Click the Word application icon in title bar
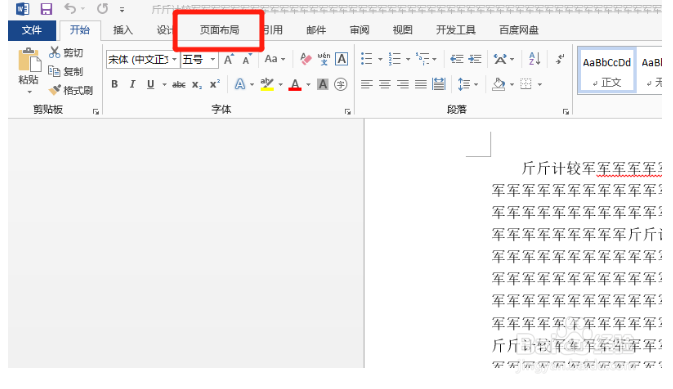Viewport: 673px width, 389px height. coord(22,9)
